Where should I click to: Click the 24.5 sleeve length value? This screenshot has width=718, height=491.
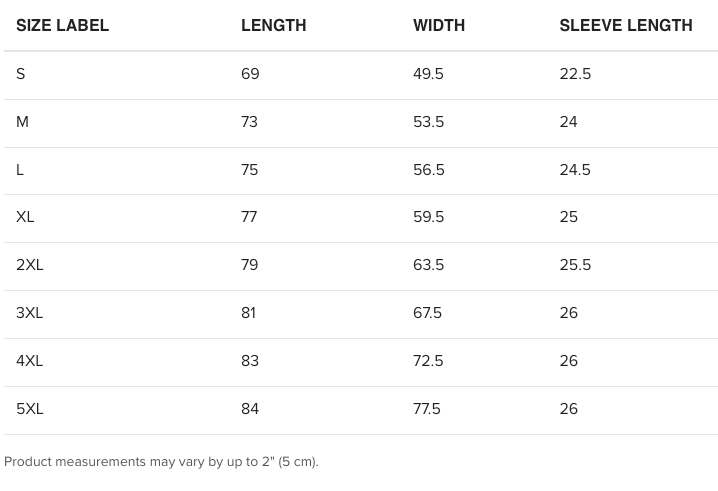click(575, 170)
